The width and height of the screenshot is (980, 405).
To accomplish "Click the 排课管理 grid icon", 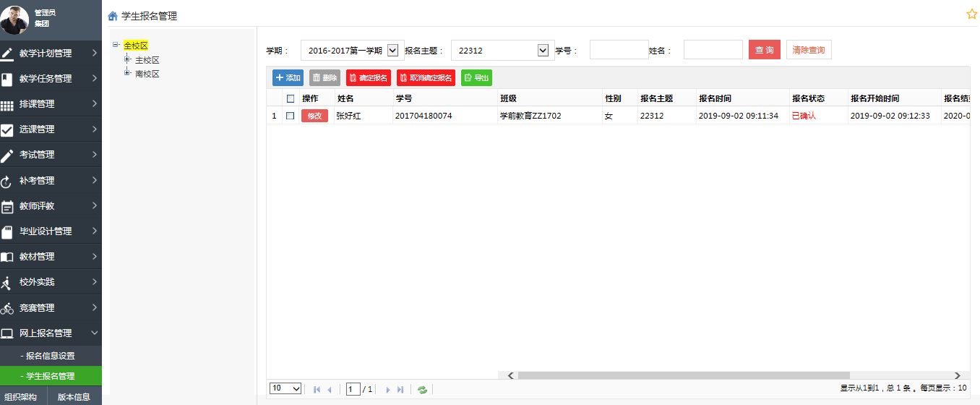I will click(x=7, y=105).
